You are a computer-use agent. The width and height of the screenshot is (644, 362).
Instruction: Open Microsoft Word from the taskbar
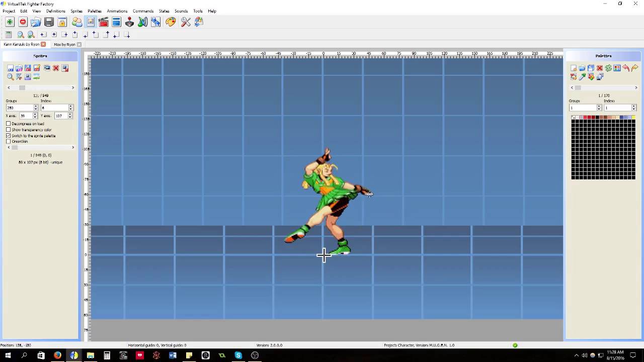coord(173,355)
